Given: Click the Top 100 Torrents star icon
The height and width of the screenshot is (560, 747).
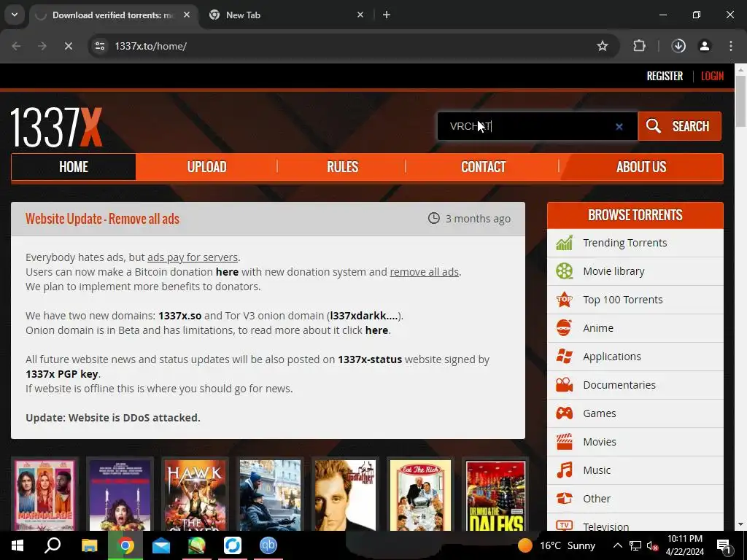Looking at the screenshot, I should tap(564, 300).
